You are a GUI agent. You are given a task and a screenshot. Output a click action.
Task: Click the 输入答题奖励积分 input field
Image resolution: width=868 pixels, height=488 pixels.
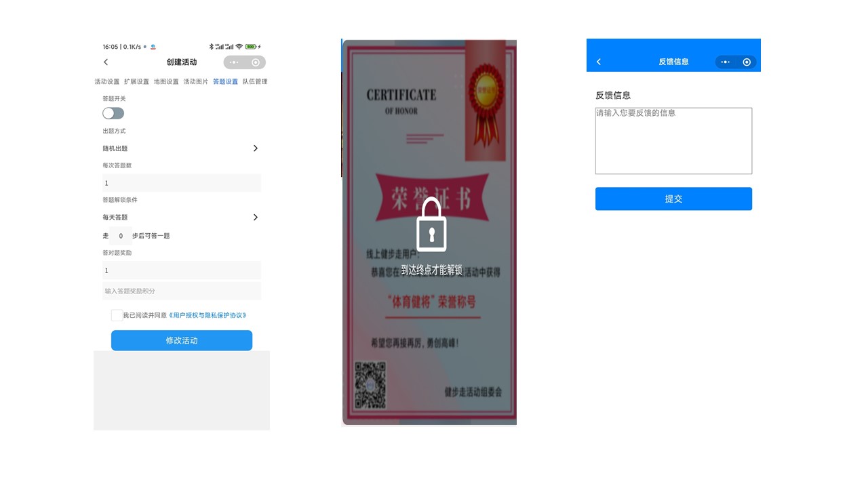click(x=182, y=291)
